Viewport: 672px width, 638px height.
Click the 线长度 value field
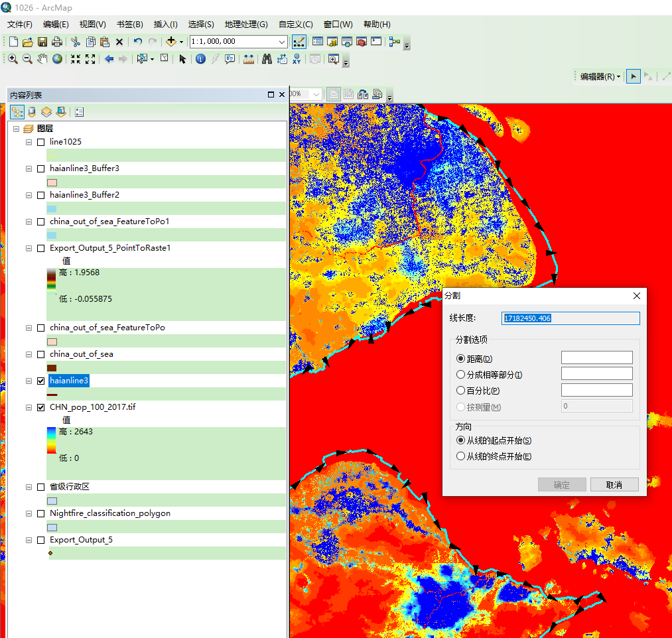coord(571,318)
